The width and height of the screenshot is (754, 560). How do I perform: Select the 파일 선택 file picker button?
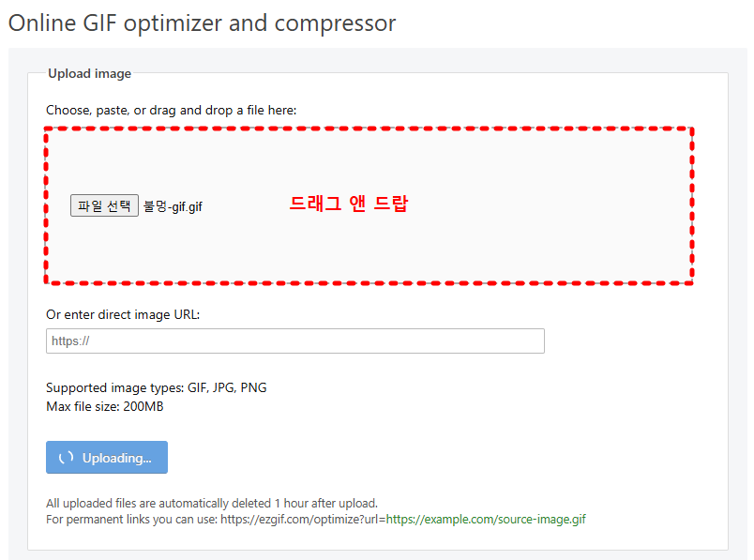coord(103,205)
